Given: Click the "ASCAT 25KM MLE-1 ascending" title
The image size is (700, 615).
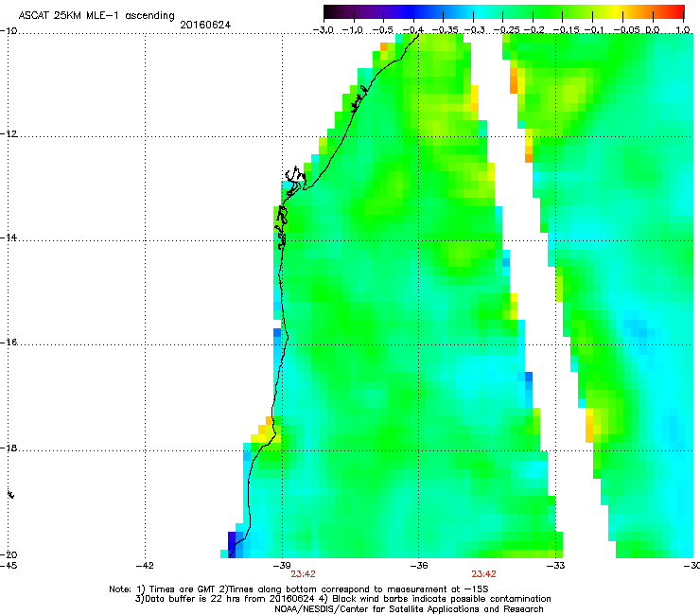Looking at the screenshot, I should click(96, 15).
